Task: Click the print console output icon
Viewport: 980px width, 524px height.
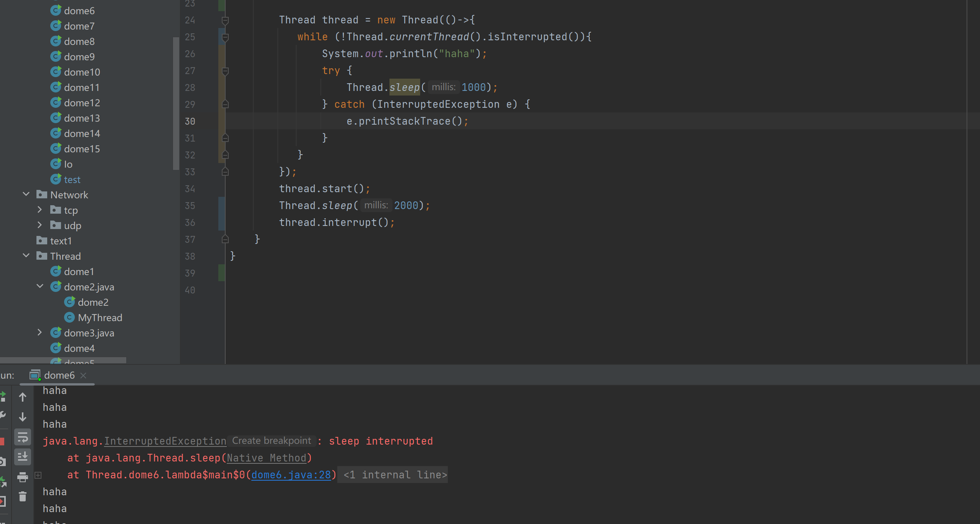Action: pyautogui.click(x=23, y=477)
